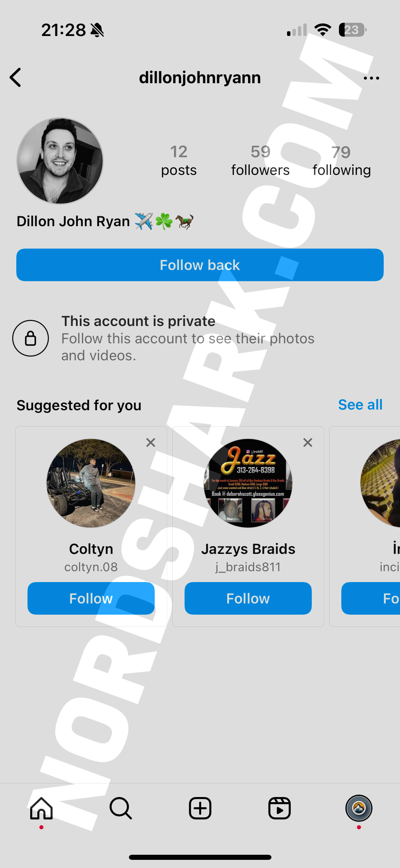This screenshot has width=400, height=868.
Task: Open the 59 followers list
Action: 260,160
